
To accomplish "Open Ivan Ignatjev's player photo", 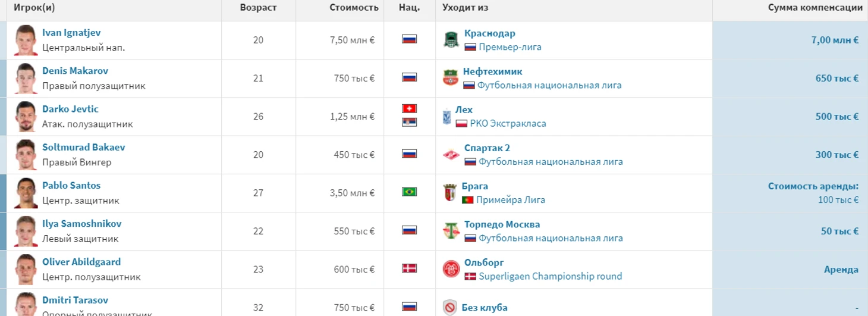I will (x=26, y=40).
